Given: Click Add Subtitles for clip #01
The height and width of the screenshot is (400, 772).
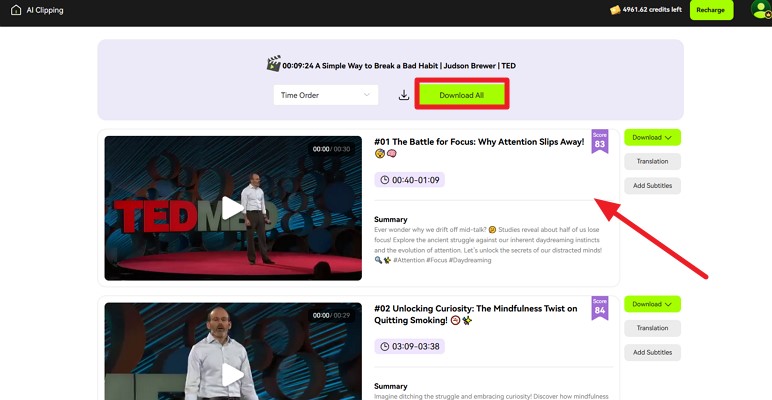Looking at the screenshot, I should point(652,186).
